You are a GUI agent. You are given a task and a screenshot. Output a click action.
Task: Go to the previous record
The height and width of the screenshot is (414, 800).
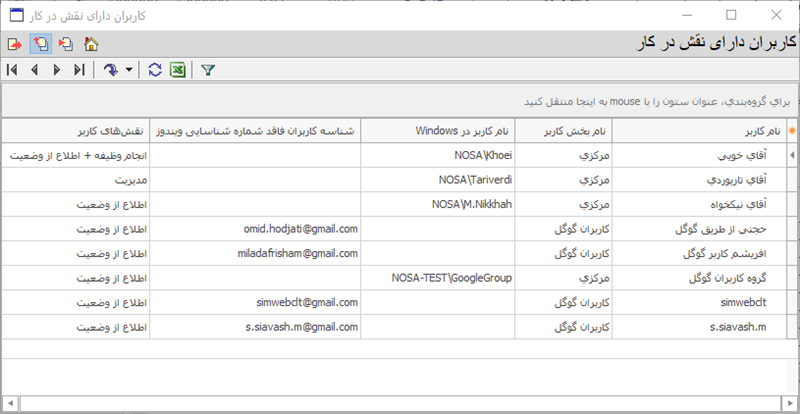coord(34,70)
